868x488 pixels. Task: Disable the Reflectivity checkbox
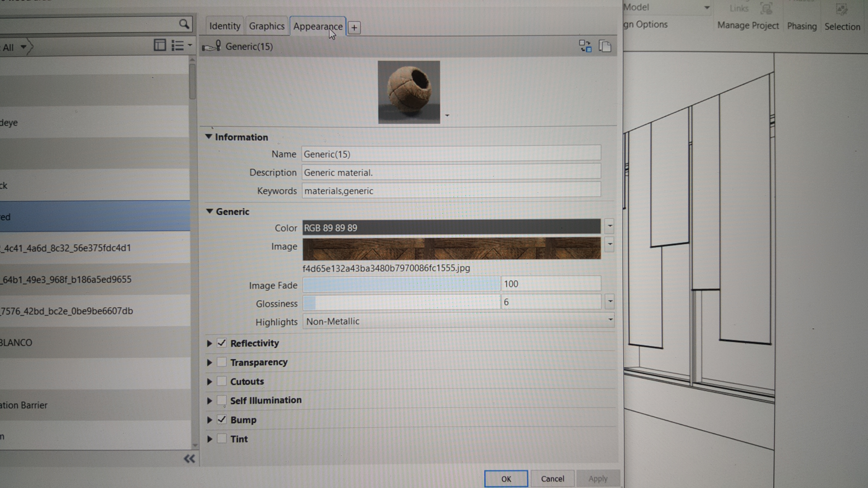click(x=221, y=343)
